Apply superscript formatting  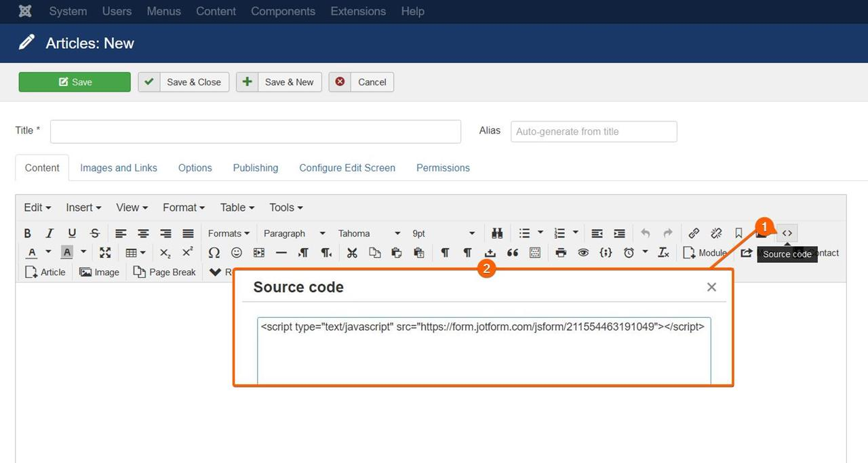click(187, 252)
